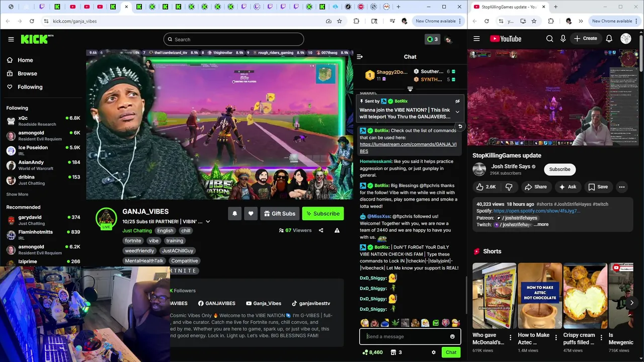Open xQc channel in Following list
The height and width of the screenshot is (362, 644).
coord(43,121)
